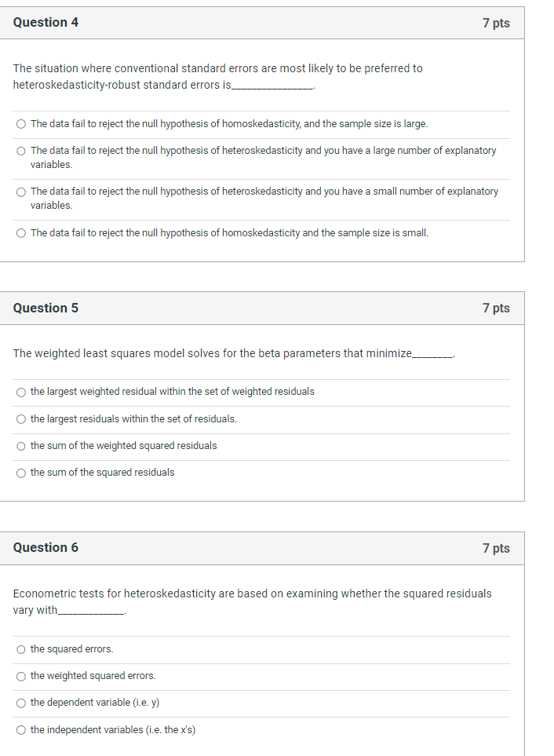Pick the dependent variable (i.e. y) option

[x=20, y=703]
